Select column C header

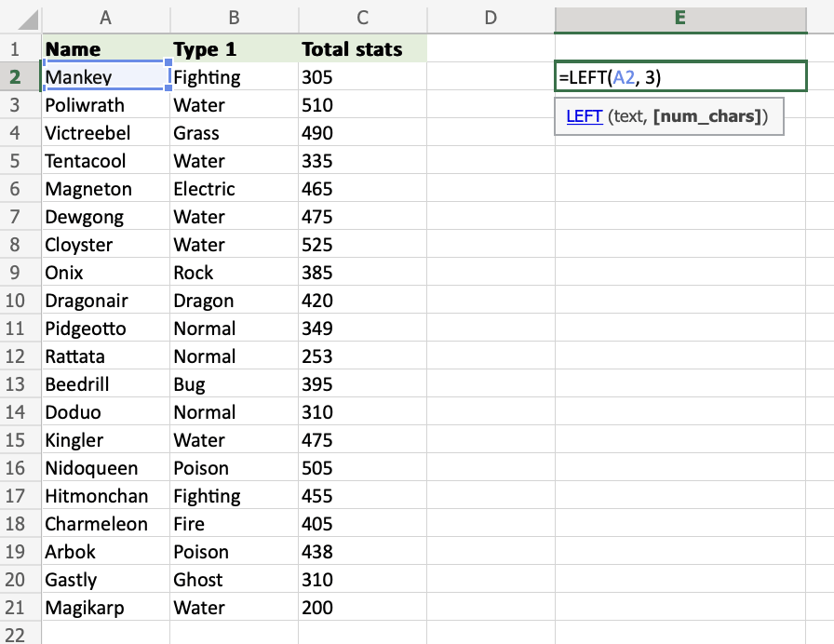tap(362, 18)
